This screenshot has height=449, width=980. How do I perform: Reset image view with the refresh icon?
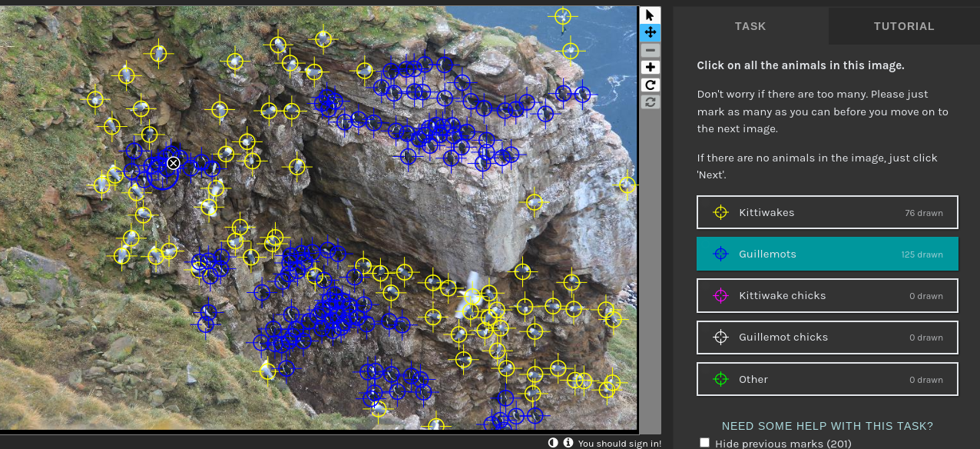(x=650, y=101)
